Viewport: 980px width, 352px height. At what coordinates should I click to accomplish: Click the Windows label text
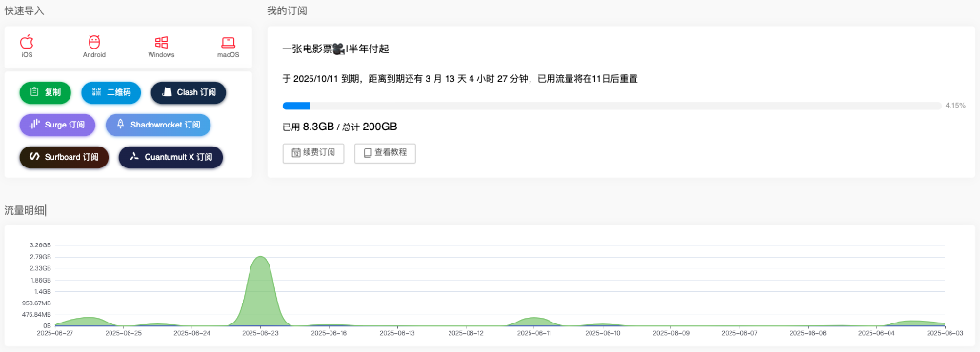[161, 55]
